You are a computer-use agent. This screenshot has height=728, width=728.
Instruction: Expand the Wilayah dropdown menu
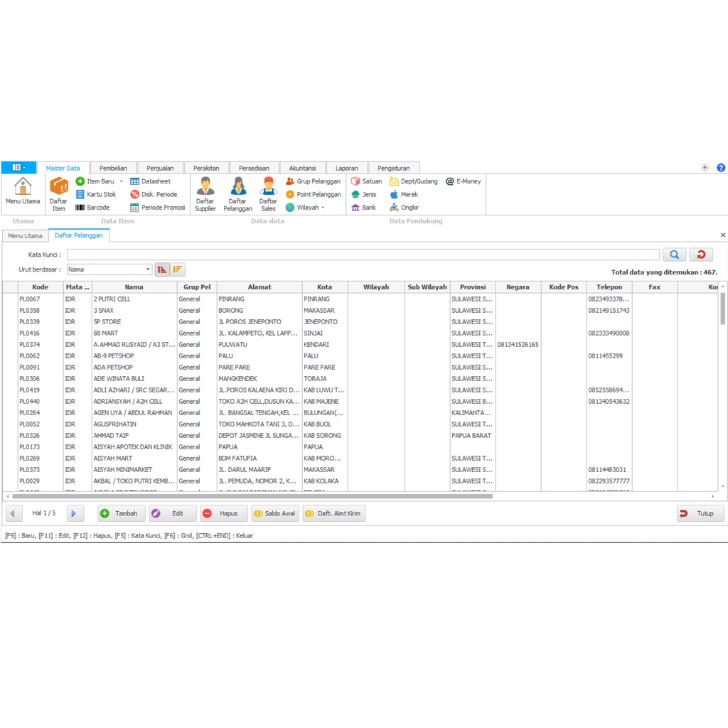click(322, 208)
